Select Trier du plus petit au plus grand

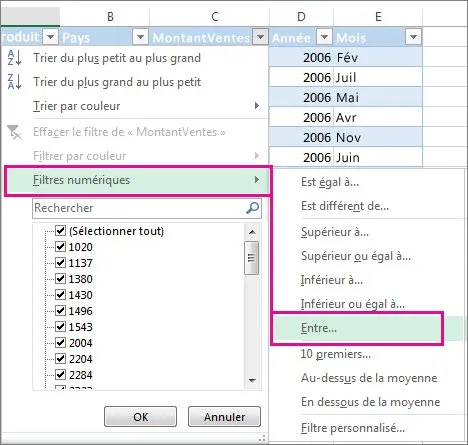117,58
